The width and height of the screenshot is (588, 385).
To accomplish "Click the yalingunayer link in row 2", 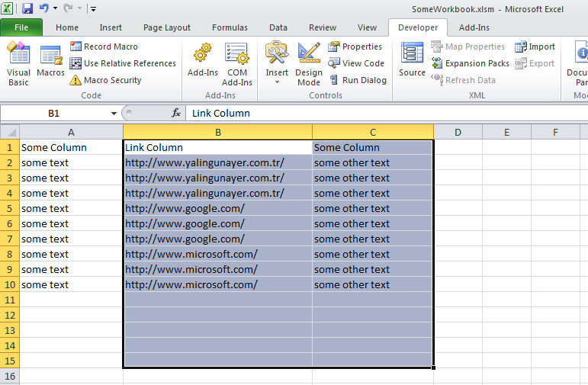I will click(204, 162).
